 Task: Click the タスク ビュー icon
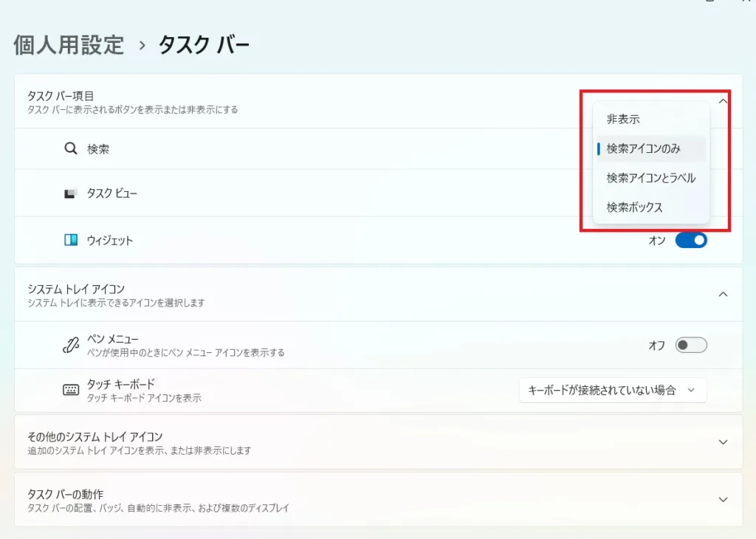[x=71, y=193]
